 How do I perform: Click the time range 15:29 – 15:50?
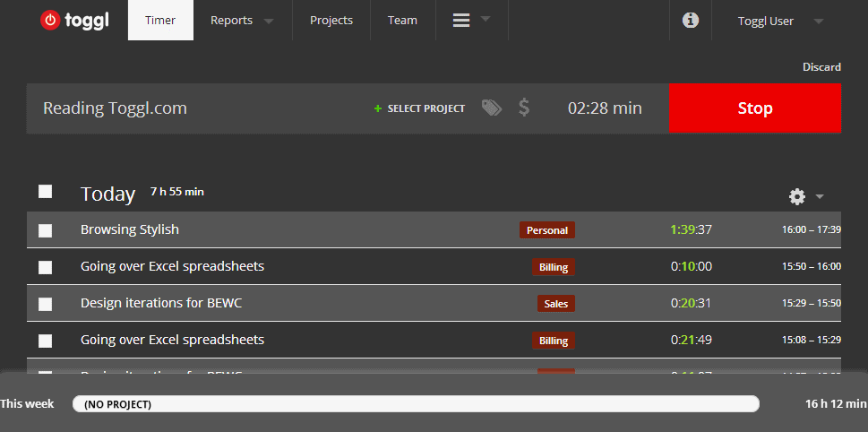(812, 304)
